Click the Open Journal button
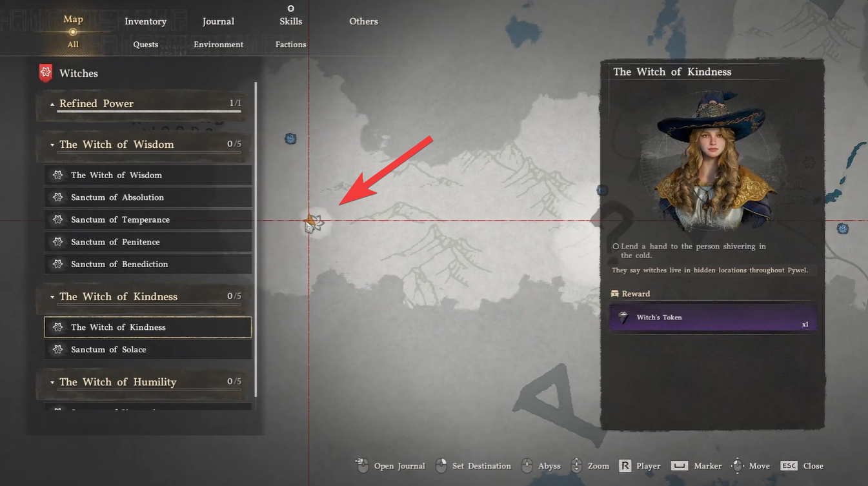The width and height of the screenshot is (868, 486). pyautogui.click(x=390, y=465)
